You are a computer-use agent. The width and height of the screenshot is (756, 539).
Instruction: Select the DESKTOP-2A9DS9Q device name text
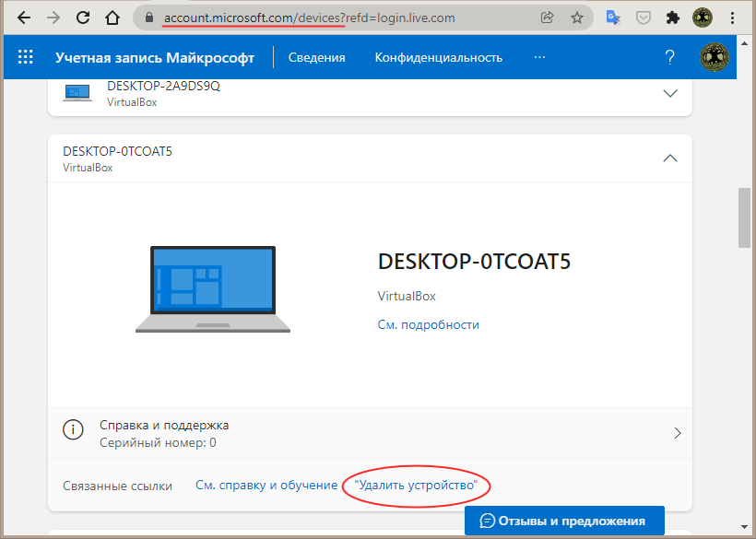(x=163, y=86)
